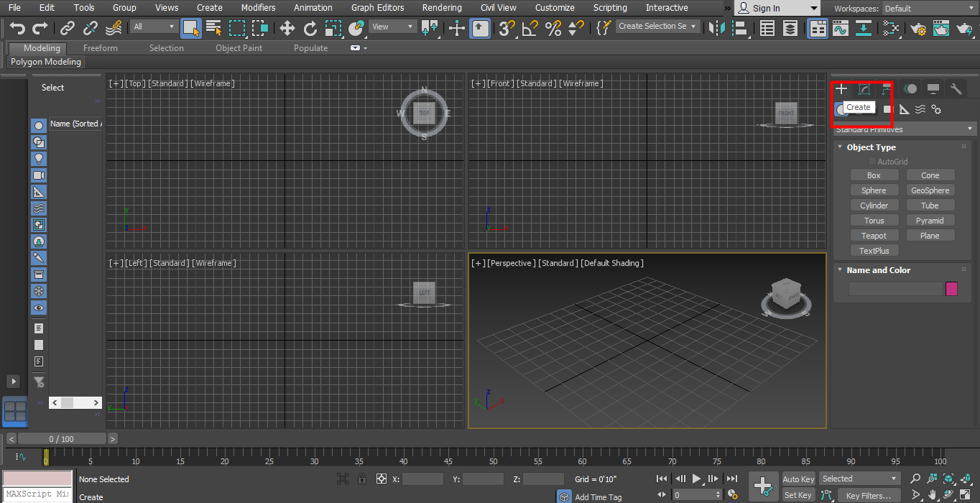Create a Teapot primitive button

pos(874,235)
